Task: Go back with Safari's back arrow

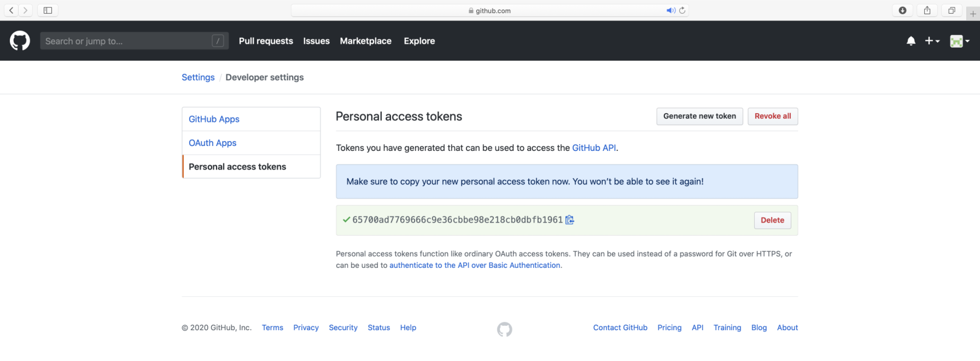Action: [11, 10]
